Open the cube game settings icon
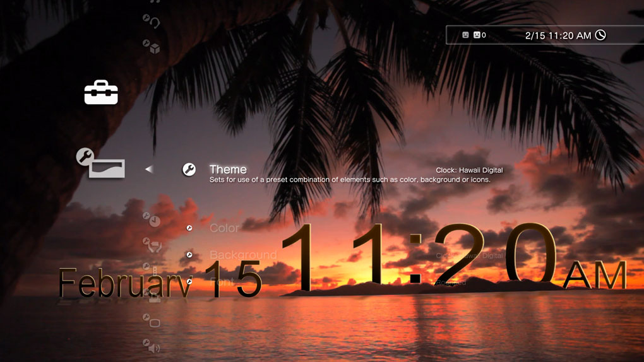This screenshot has height=362, width=644. point(152,47)
